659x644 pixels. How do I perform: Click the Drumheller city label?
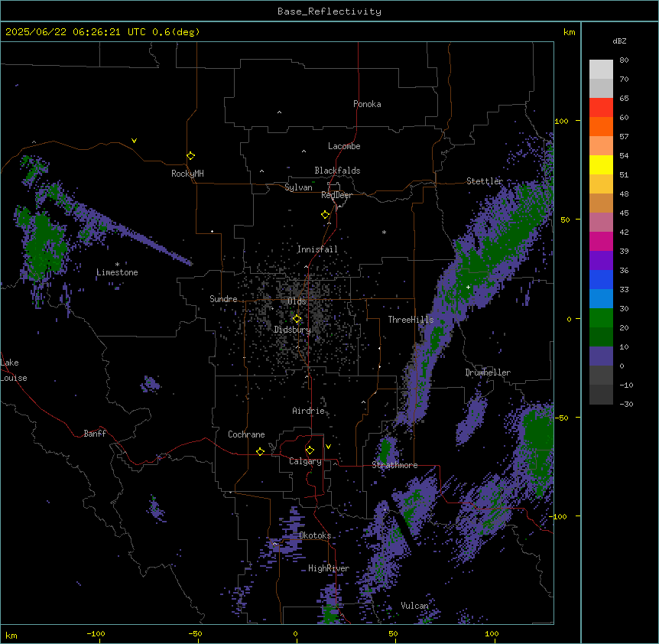pos(488,372)
